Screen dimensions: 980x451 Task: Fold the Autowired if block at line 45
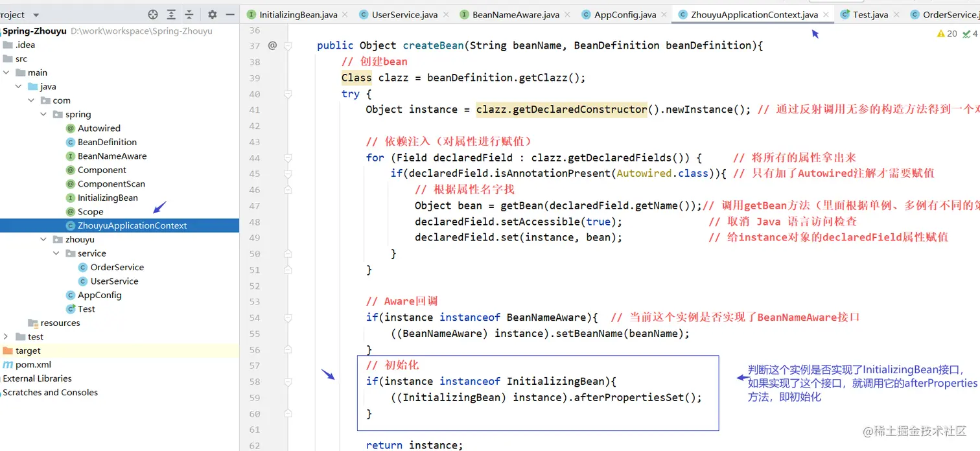click(x=288, y=174)
